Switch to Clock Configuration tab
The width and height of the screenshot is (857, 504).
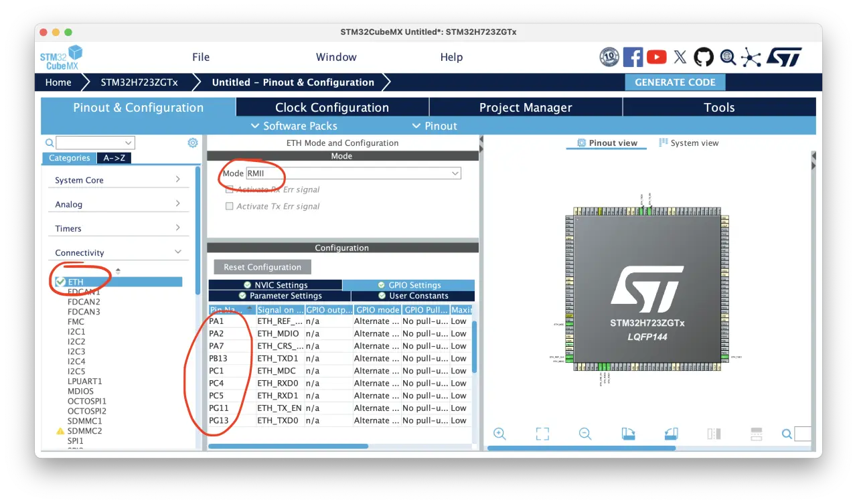point(332,108)
